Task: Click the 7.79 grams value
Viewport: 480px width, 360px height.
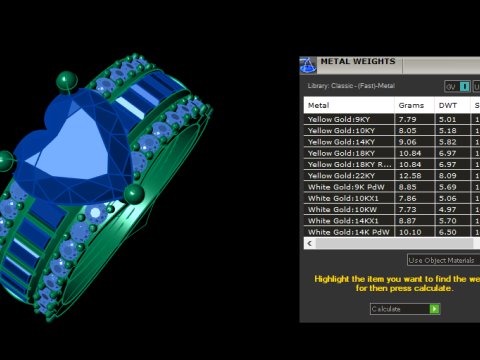Action: pyautogui.click(x=407, y=119)
